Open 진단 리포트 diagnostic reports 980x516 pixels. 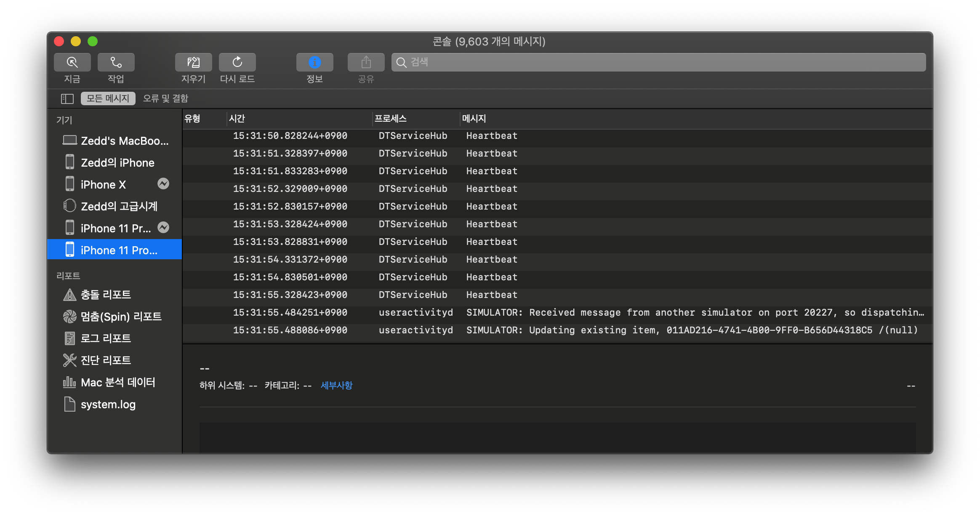(115, 360)
